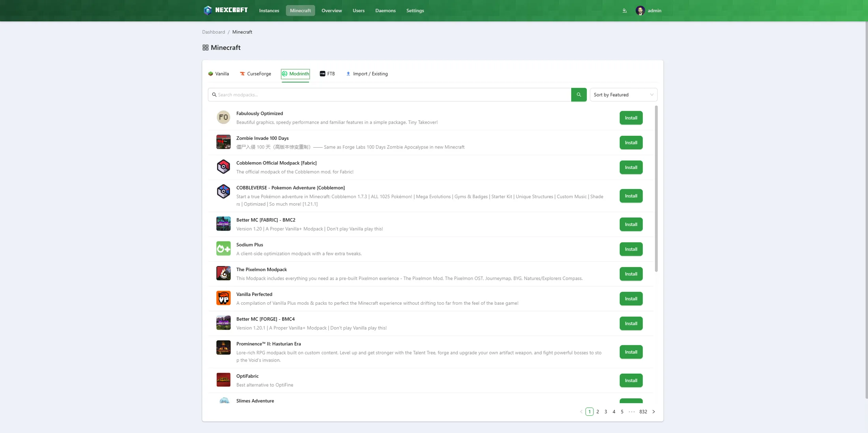
Task: Open Minecraft in the top navigation
Action: coord(300,11)
